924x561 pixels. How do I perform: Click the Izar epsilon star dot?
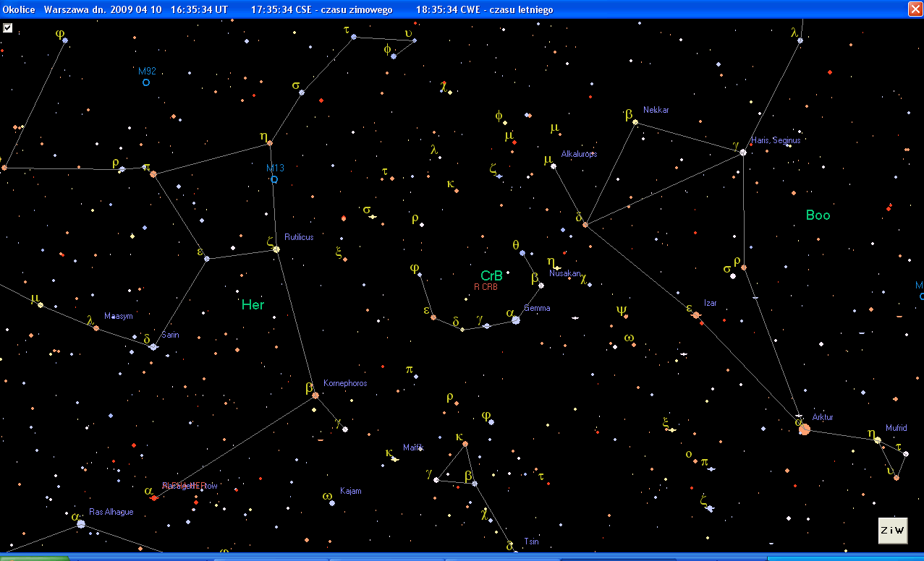tap(696, 315)
